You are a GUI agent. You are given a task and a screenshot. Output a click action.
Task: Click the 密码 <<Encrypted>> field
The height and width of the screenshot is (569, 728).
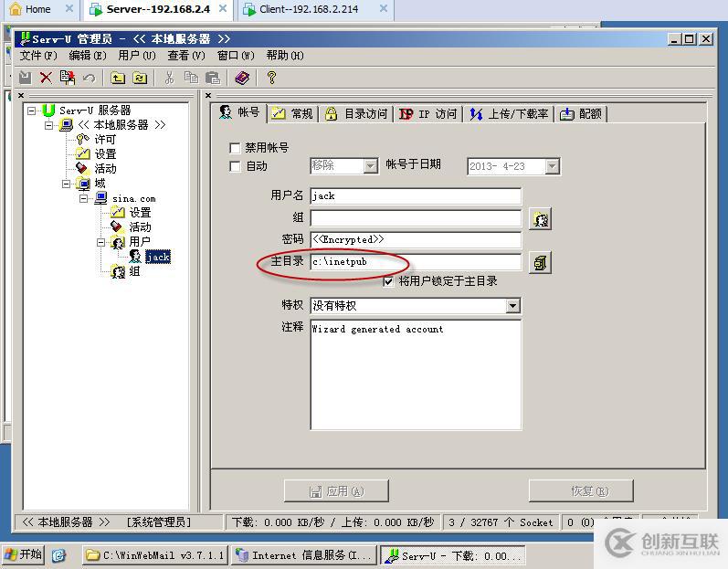point(416,239)
